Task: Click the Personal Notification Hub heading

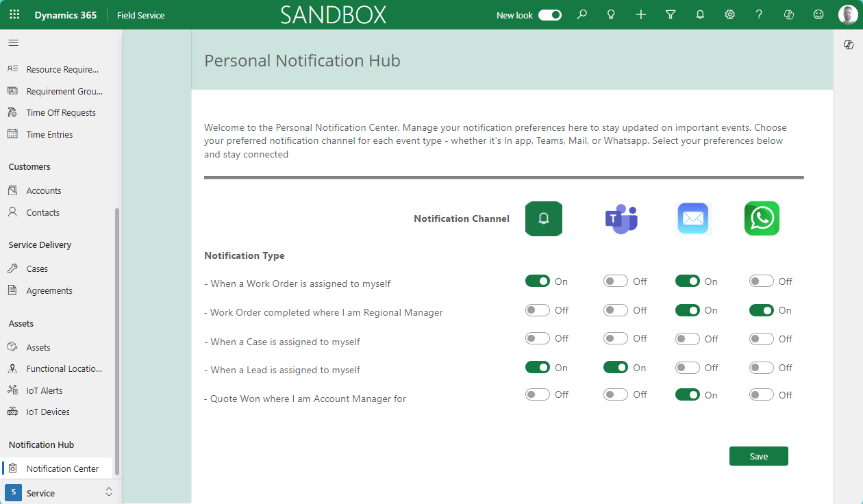Action: coord(302,60)
